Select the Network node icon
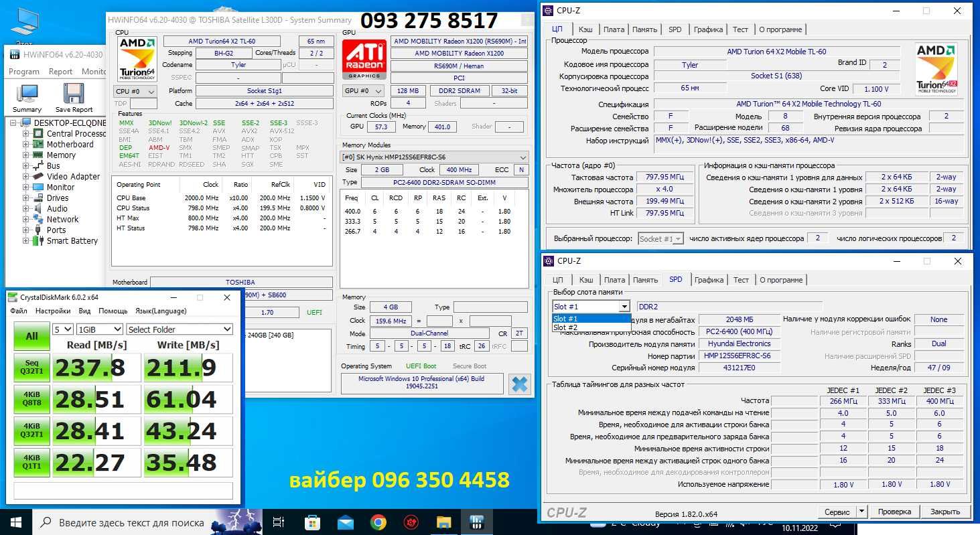The image size is (980, 535). click(x=40, y=219)
